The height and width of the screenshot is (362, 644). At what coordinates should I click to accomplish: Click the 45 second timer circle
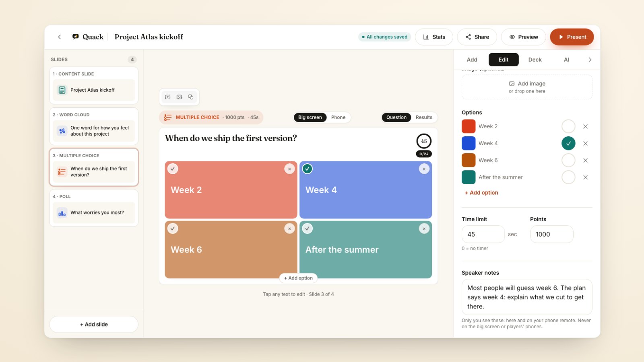[x=424, y=141]
